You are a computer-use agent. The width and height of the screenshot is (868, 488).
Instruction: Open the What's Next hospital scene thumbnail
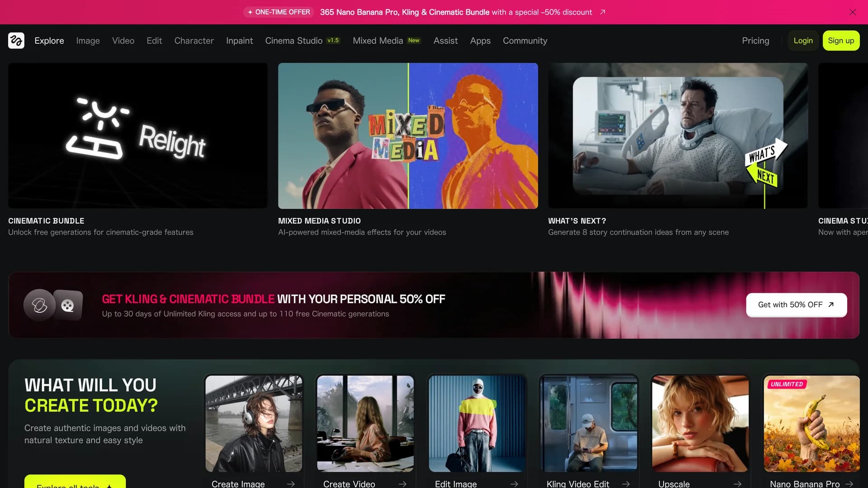coord(678,136)
